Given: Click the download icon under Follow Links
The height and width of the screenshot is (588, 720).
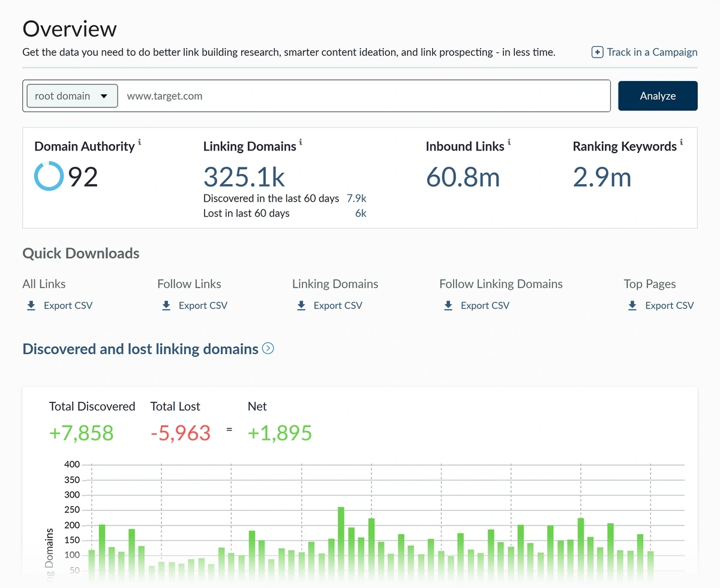Looking at the screenshot, I should [x=166, y=305].
